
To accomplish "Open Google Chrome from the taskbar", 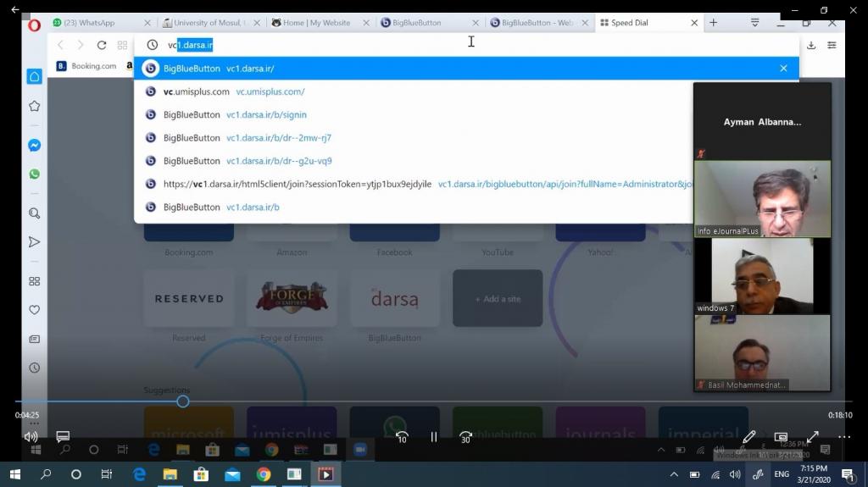I will pos(264,474).
